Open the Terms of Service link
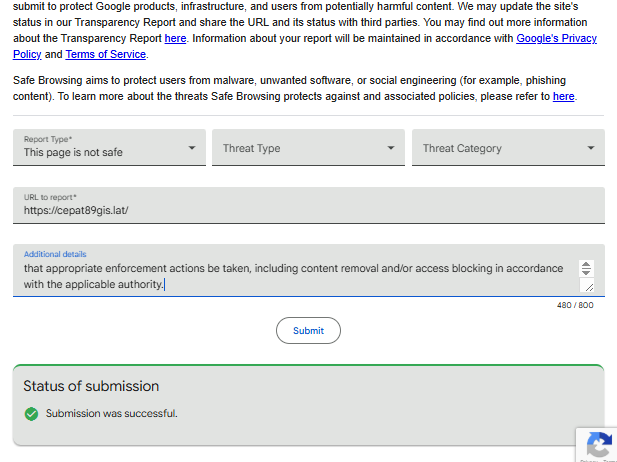This screenshot has width=617, height=462. [105, 54]
